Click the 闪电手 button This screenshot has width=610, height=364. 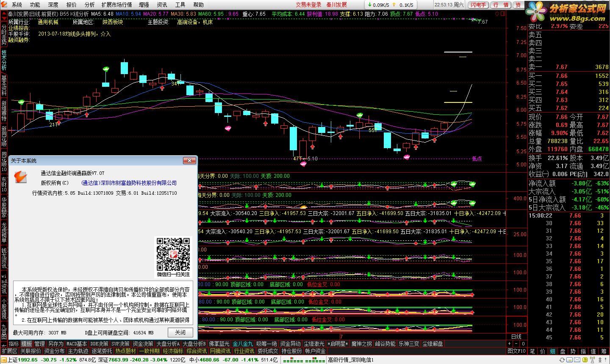pyautogui.click(x=478, y=5)
